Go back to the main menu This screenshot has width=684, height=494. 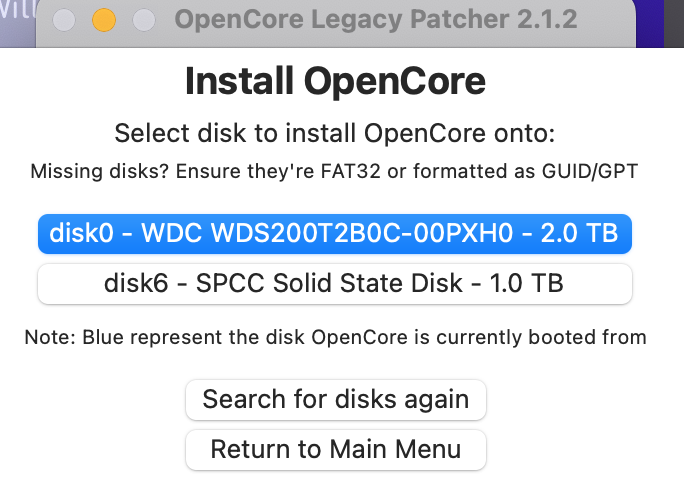335,449
